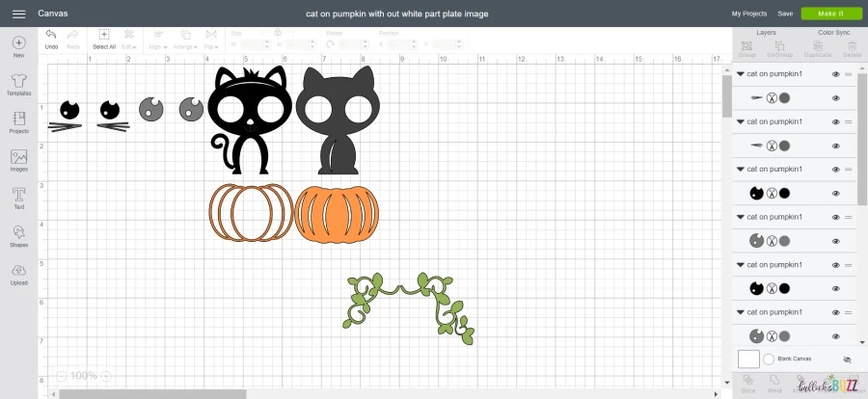Switch to the Color Sync tab

(833, 33)
